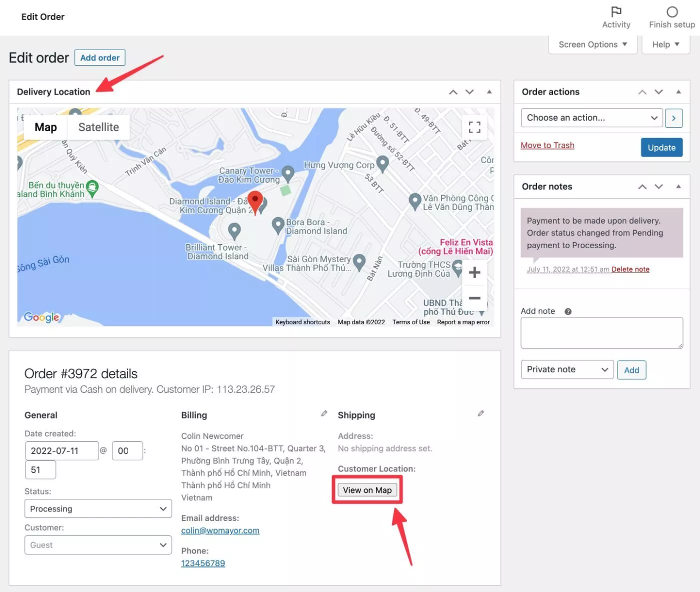Click the hour field showing 00
This screenshot has width=700, height=592.
pyautogui.click(x=127, y=451)
